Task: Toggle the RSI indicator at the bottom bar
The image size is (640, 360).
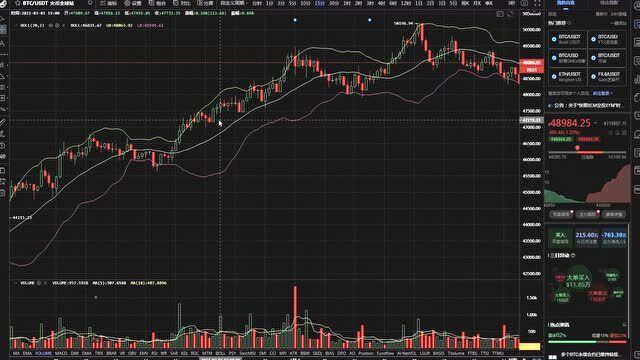Action: (154, 353)
